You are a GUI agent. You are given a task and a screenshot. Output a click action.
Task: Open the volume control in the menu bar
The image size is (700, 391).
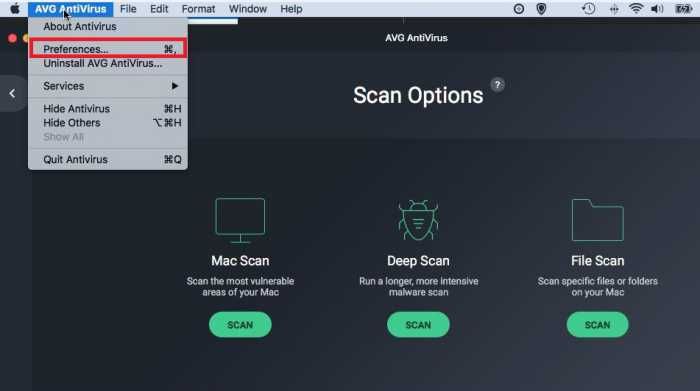click(657, 9)
